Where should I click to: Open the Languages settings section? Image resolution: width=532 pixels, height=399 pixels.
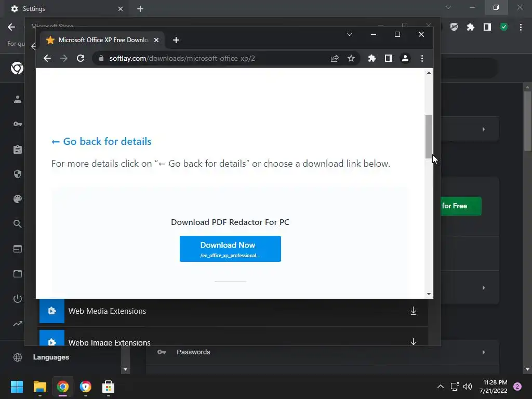51,357
